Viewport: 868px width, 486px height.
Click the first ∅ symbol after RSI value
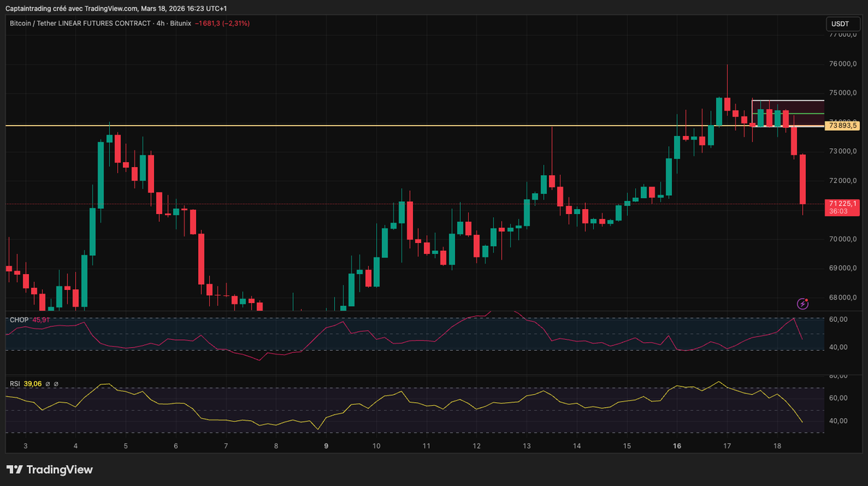tap(47, 383)
